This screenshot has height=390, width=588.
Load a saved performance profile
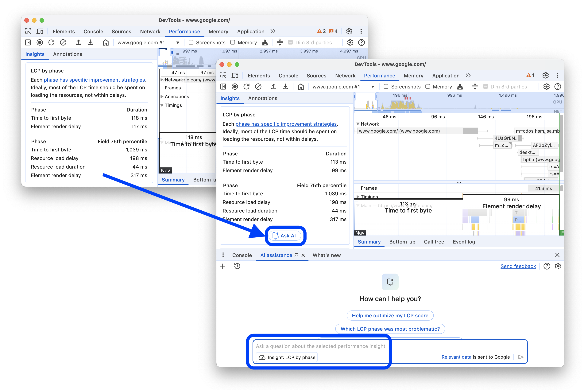(273, 87)
